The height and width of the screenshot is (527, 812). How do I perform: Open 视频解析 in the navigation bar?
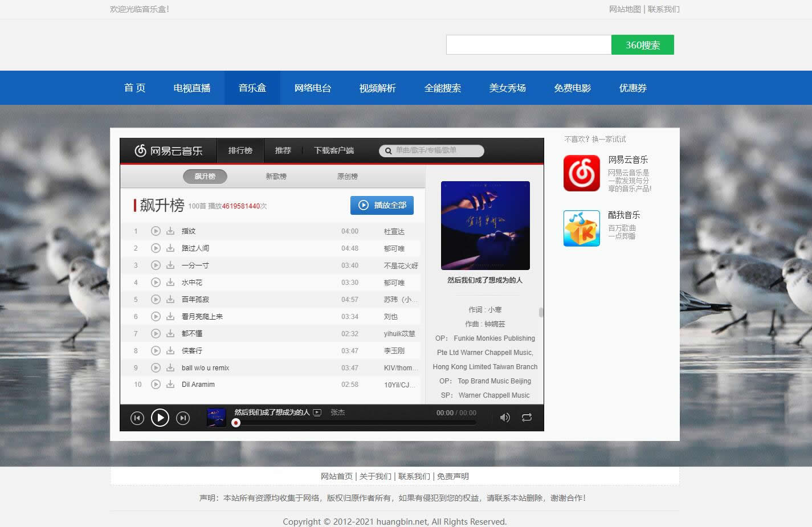[x=378, y=88]
